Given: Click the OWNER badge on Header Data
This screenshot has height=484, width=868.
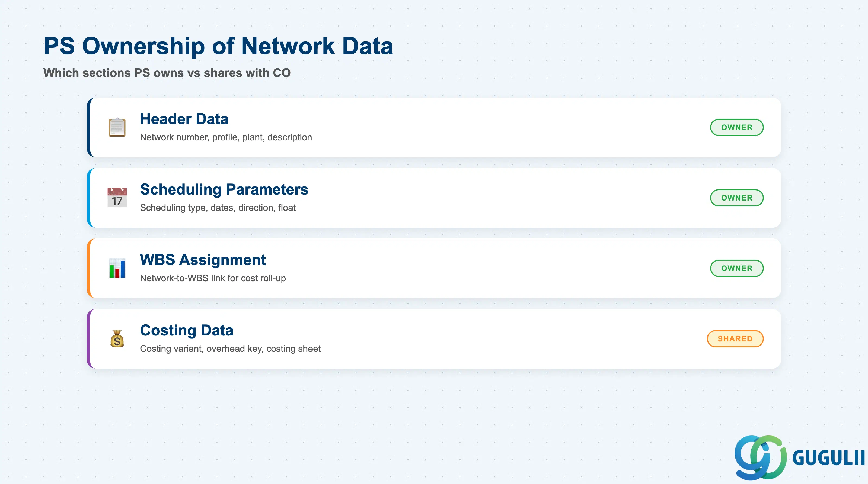Looking at the screenshot, I should click(737, 127).
